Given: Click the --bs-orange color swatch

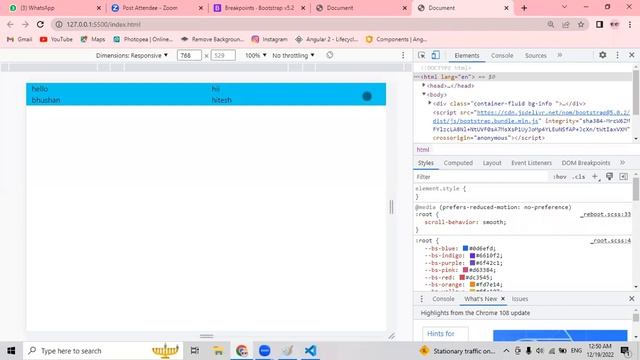Looking at the screenshot, I should click(x=472, y=284).
